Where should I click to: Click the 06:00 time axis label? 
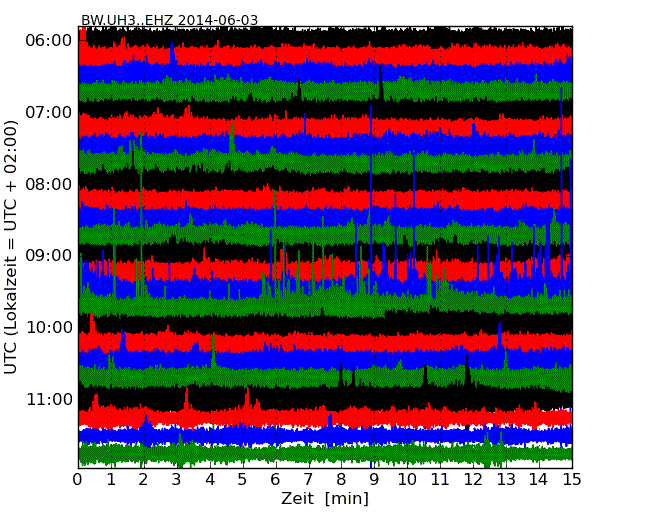coord(49,41)
